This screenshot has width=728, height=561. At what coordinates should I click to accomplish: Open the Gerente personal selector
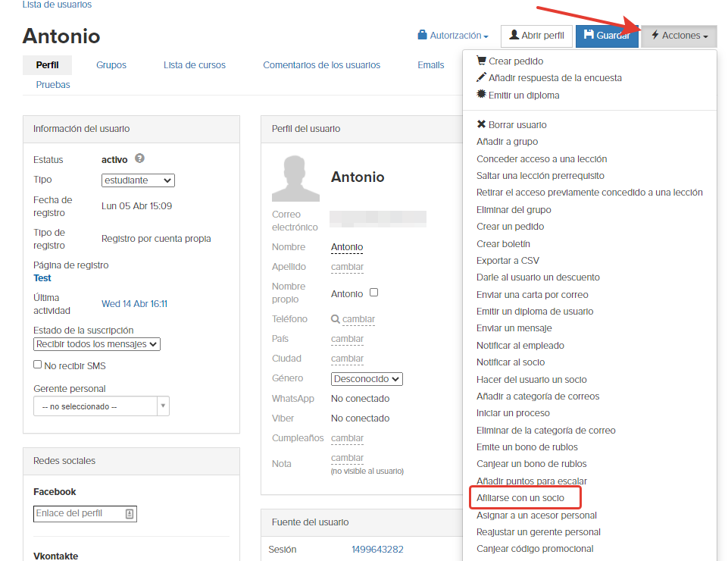102,406
